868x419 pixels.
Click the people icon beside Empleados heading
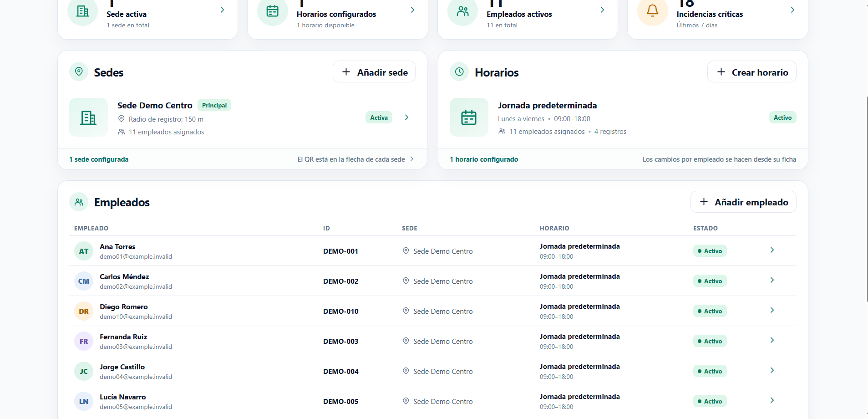pyautogui.click(x=79, y=202)
